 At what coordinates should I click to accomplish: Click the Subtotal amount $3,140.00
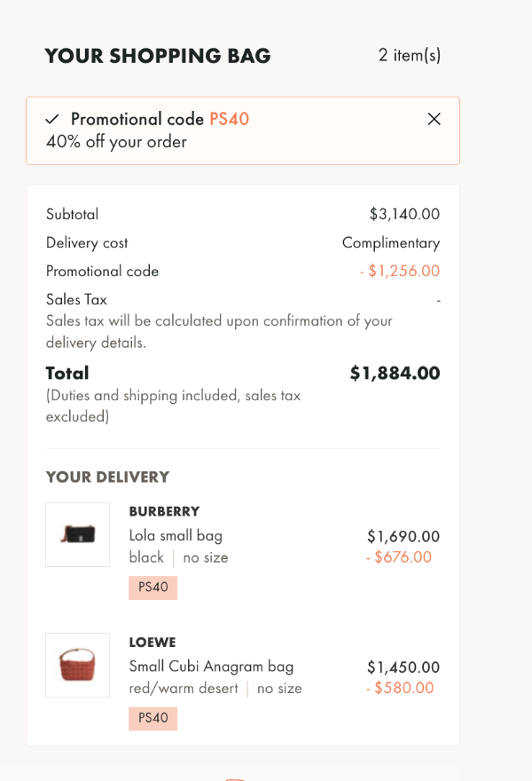pyautogui.click(x=404, y=214)
